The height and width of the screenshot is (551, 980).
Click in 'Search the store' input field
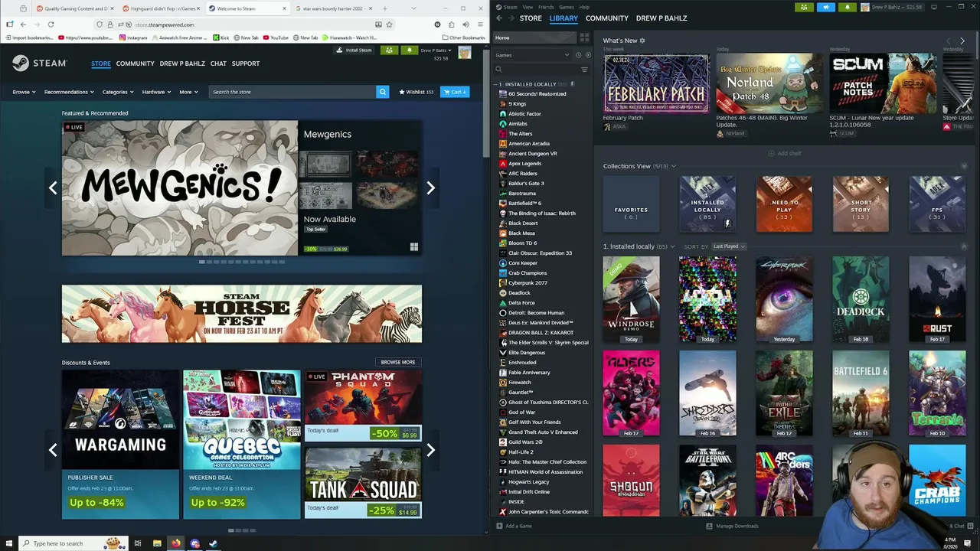pos(292,92)
